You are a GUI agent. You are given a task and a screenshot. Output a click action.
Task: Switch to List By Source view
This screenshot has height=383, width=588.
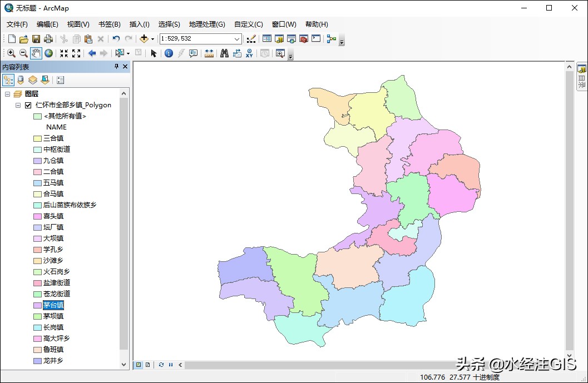coord(21,80)
